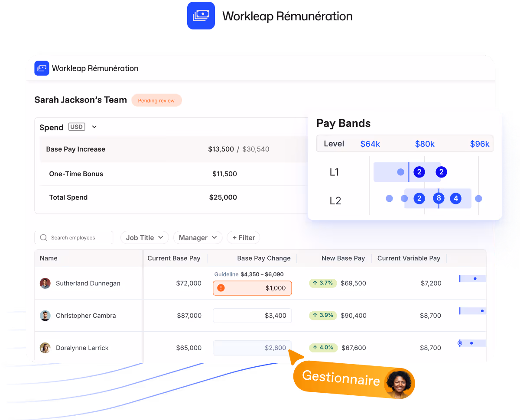Click the Name column header
Screen dimensions: 520x420
(x=49, y=258)
